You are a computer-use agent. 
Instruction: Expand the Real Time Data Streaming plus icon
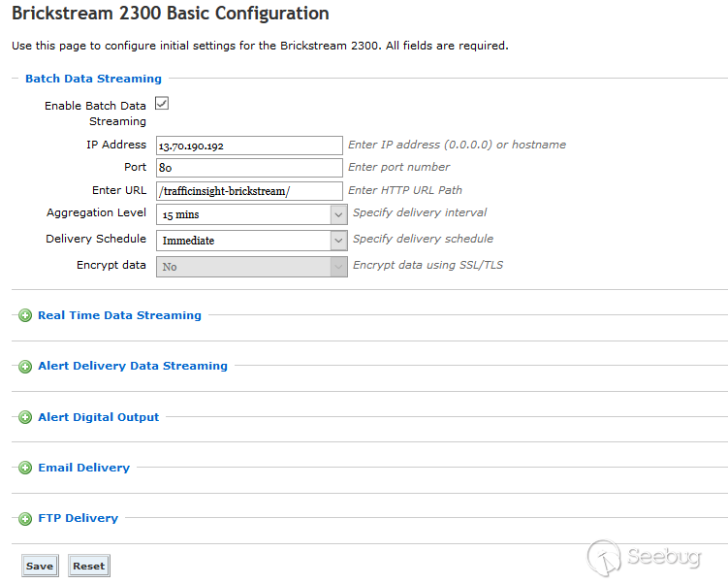25,315
